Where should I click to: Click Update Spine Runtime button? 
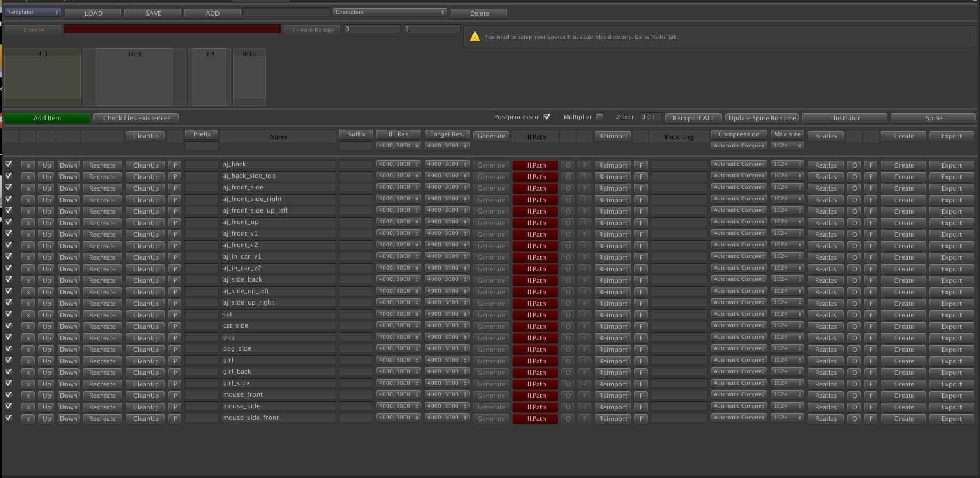click(x=762, y=118)
